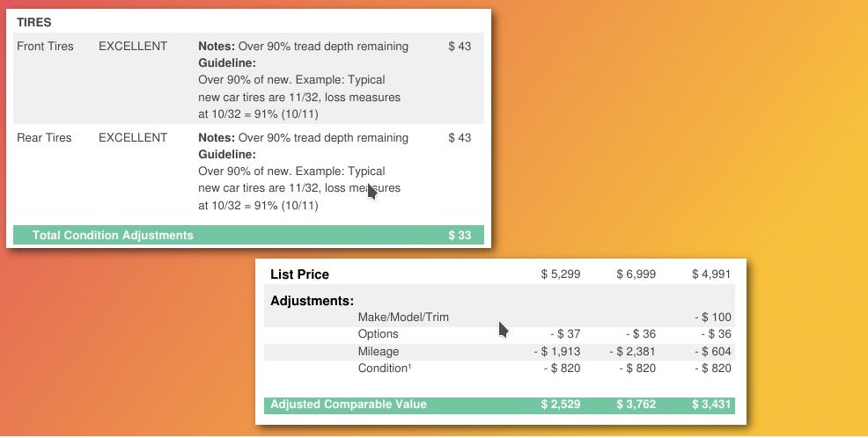The height and width of the screenshot is (438, 868).
Task: Select the Adjusted Comparable Value bar label
Action: pos(349,405)
